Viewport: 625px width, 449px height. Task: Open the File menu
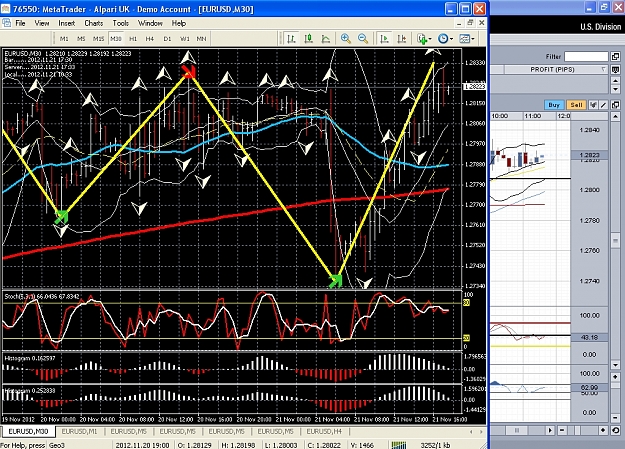click(20, 23)
